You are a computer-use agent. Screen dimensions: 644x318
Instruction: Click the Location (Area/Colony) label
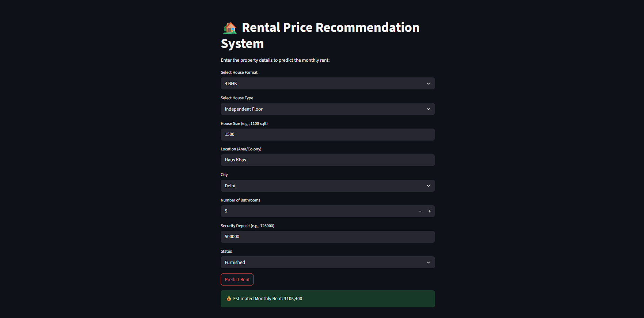pos(241,149)
